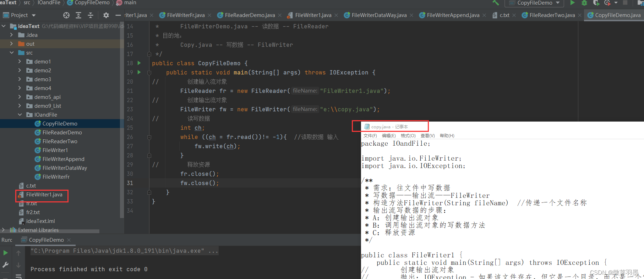
Task: Expand the demo5_api package
Action: tap(20, 97)
